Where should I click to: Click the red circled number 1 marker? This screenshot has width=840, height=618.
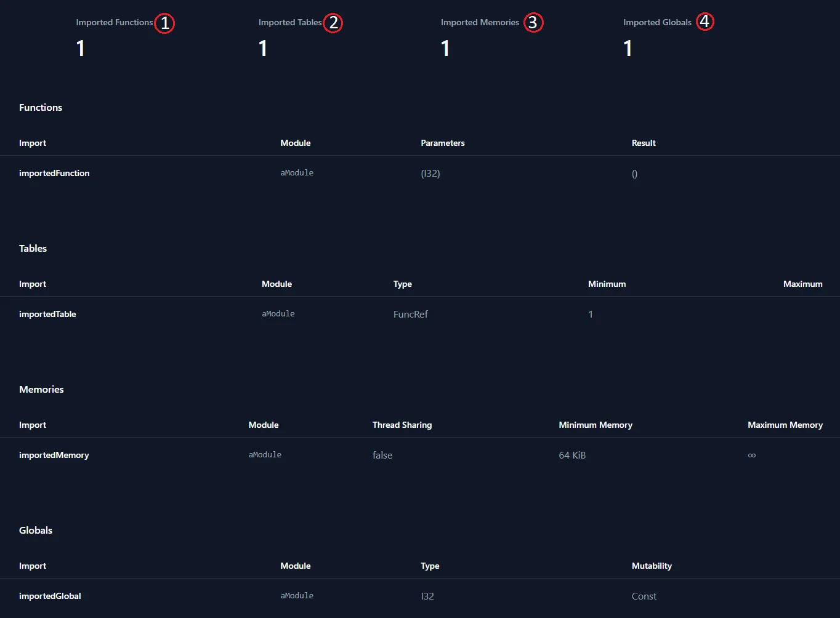click(x=164, y=23)
